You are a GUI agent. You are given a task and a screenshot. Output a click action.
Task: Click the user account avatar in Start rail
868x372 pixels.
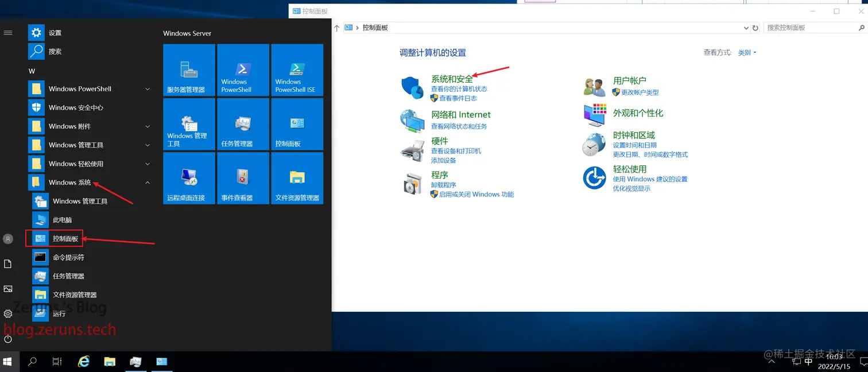8,239
